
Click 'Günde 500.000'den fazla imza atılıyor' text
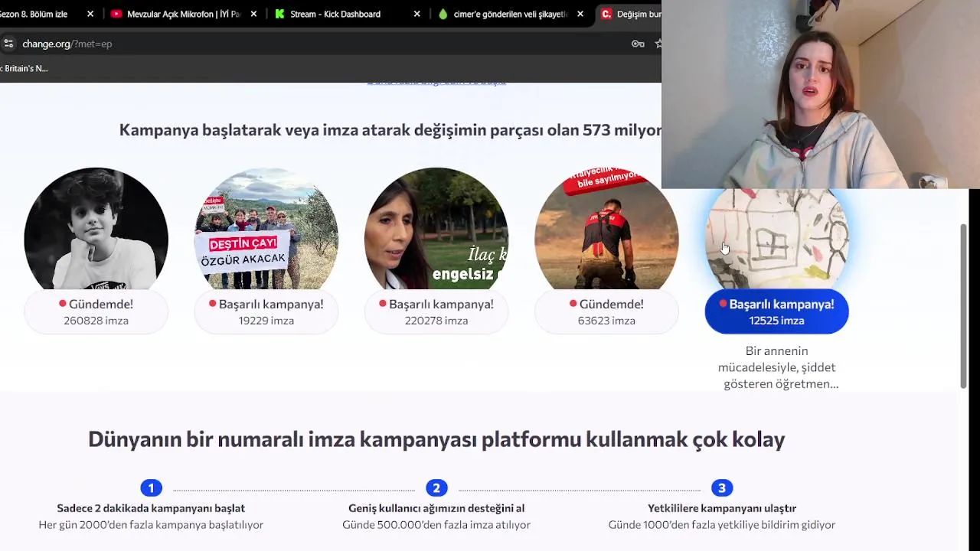click(436, 525)
